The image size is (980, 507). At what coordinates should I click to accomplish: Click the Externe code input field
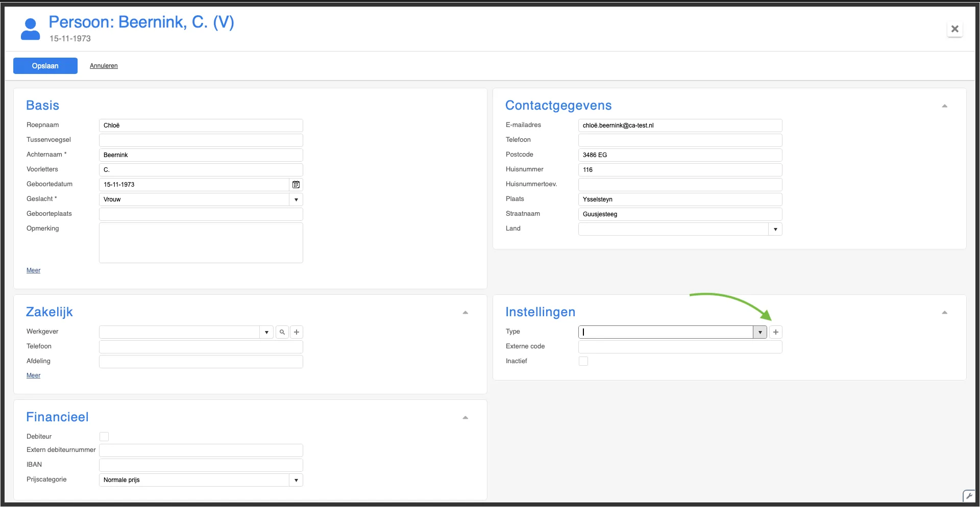[x=680, y=347]
